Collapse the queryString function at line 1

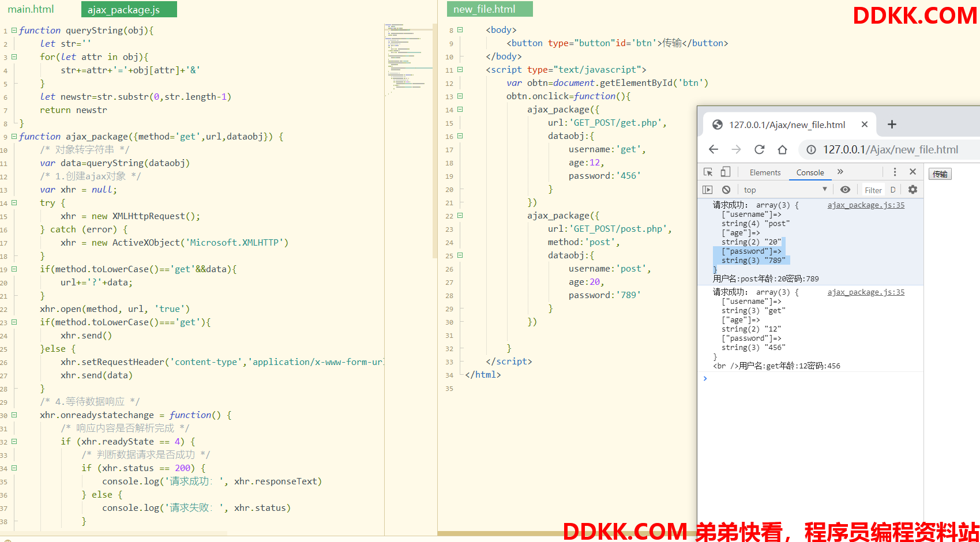[x=14, y=30]
